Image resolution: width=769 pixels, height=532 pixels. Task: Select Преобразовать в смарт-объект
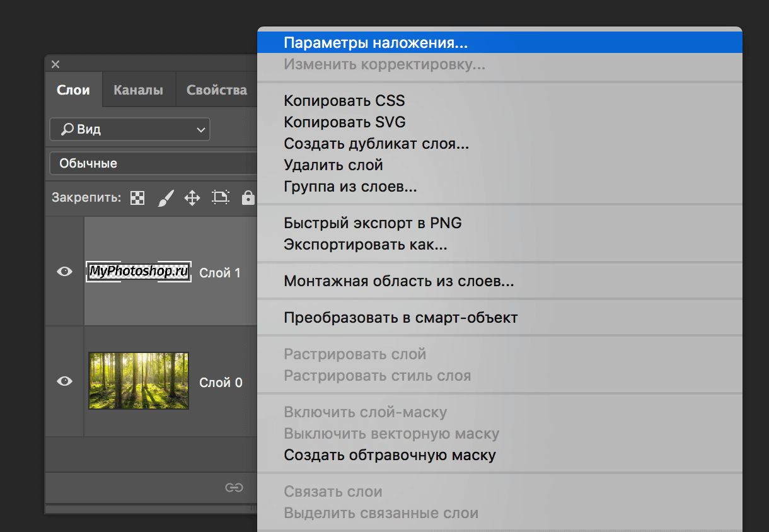coord(400,317)
